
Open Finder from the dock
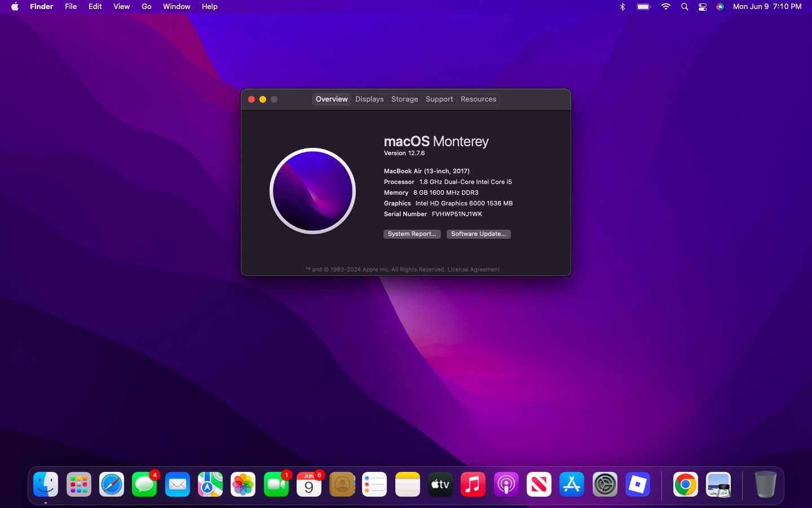coord(46,484)
